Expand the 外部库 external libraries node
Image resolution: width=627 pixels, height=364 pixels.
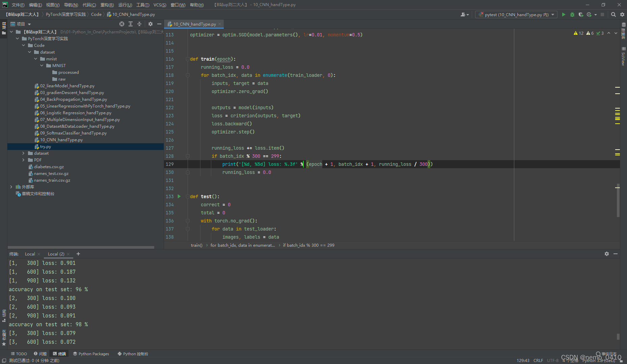(x=11, y=187)
